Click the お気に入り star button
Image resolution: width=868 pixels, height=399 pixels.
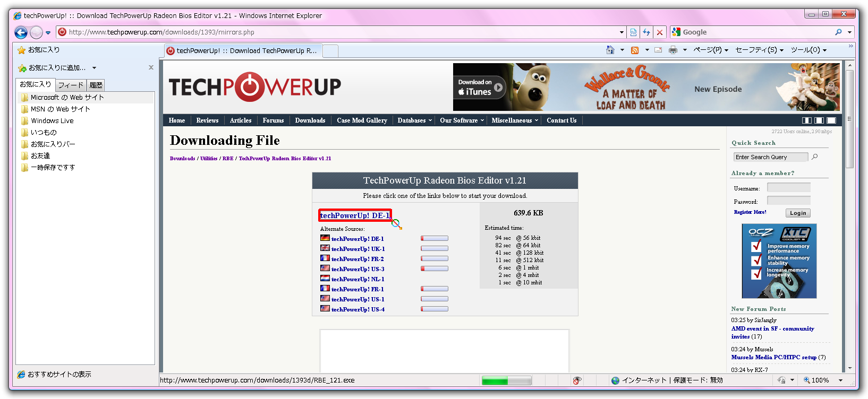click(x=38, y=50)
